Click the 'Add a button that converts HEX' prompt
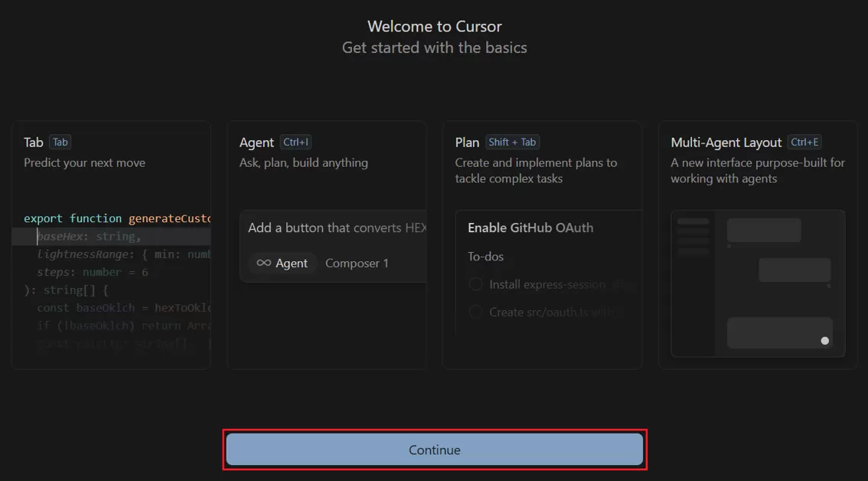868x481 pixels. point(337,227)
